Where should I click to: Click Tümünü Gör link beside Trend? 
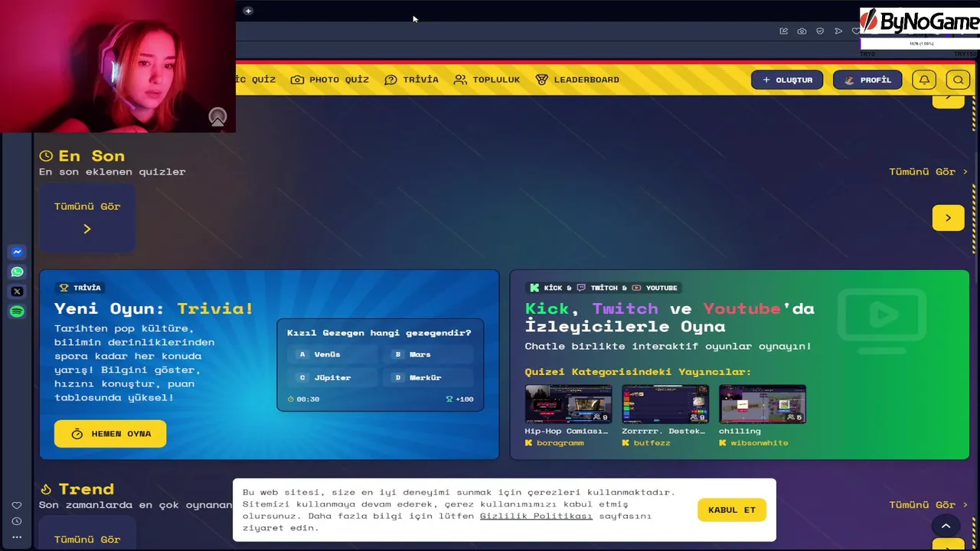(x=929, y=504)
